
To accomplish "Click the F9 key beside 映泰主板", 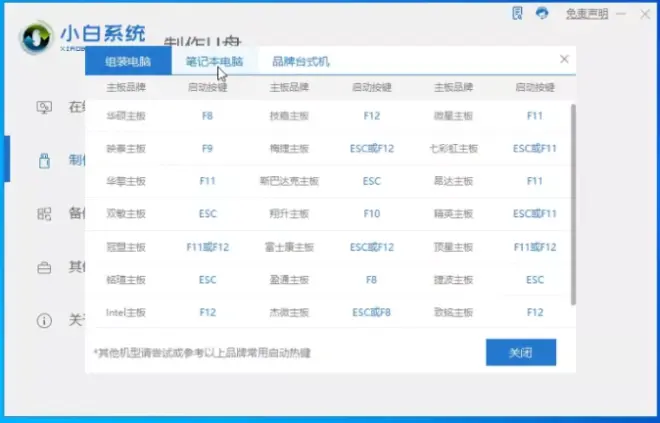I will 208,149.
